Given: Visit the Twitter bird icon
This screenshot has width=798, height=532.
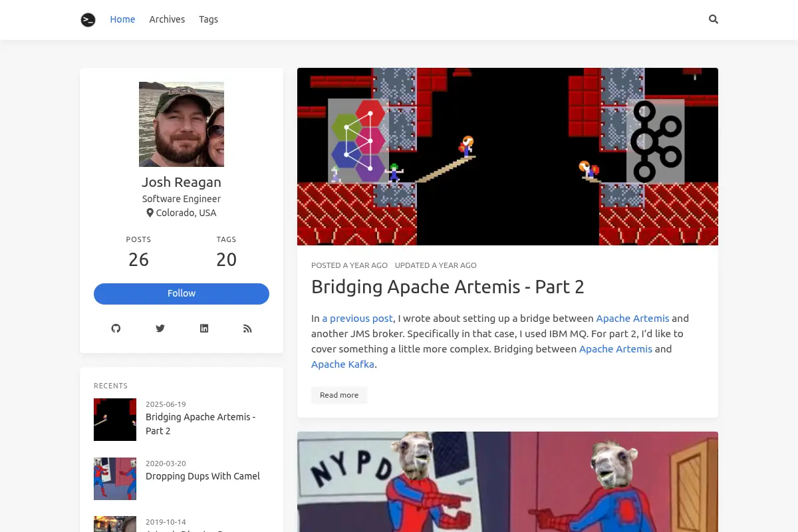Looking at the screenshot, I should [160, 329].
